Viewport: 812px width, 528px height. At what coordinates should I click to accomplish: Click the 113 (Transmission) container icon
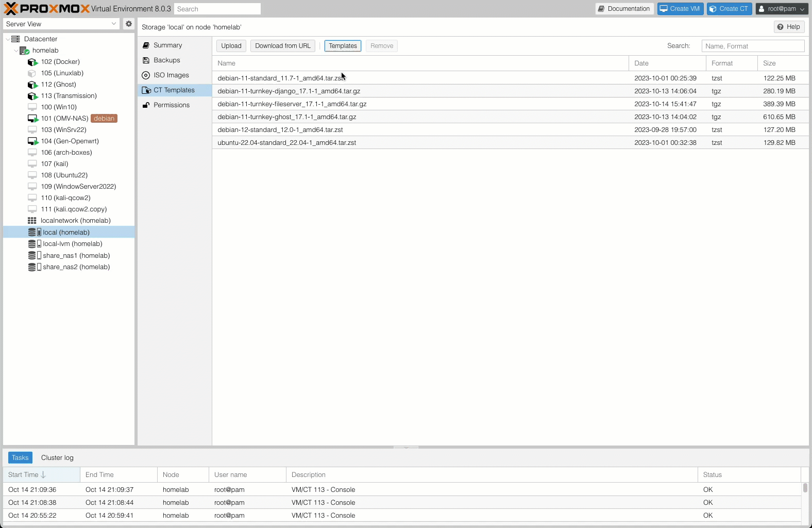tap(32, 96)
